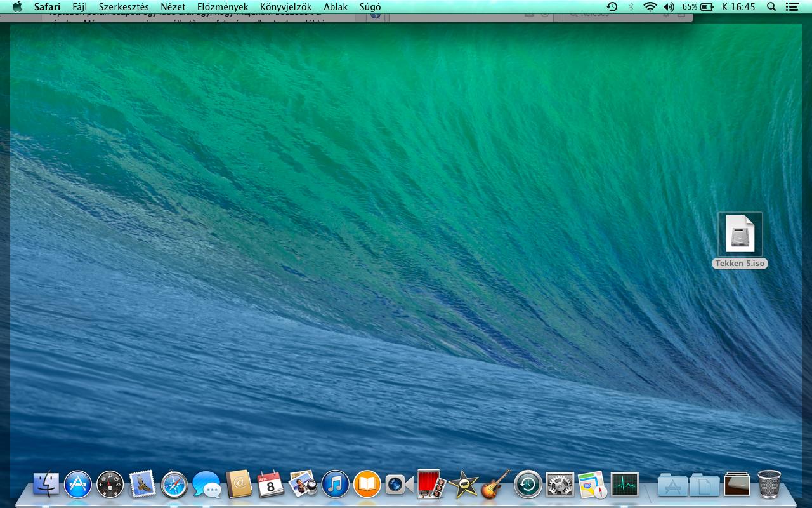This screenshot has width=812, height=508.
Task: Launch Maps from the Dock
Action: coord(593,485)
